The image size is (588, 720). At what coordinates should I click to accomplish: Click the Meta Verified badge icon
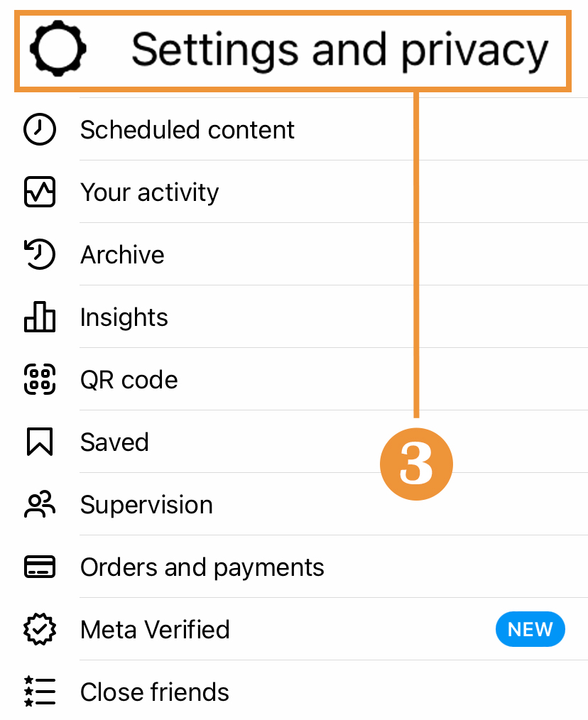(x=40, y=630)
